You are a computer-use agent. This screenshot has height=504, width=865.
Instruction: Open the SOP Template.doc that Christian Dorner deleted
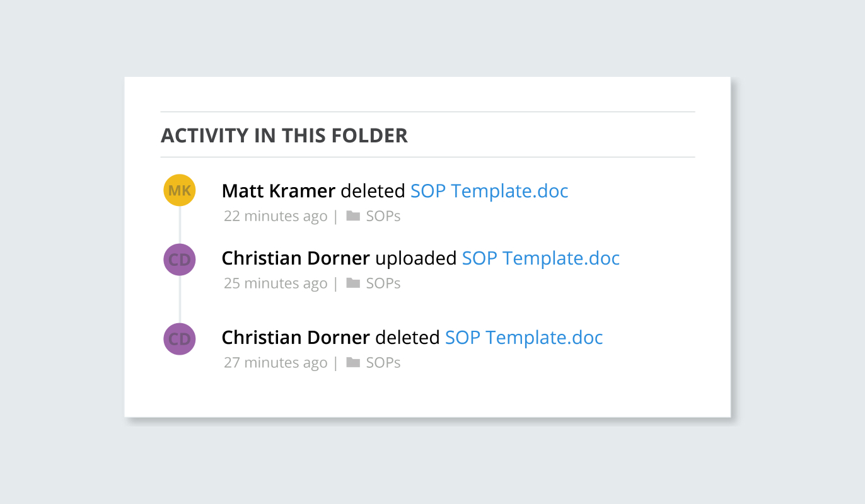tap(524, 338)
